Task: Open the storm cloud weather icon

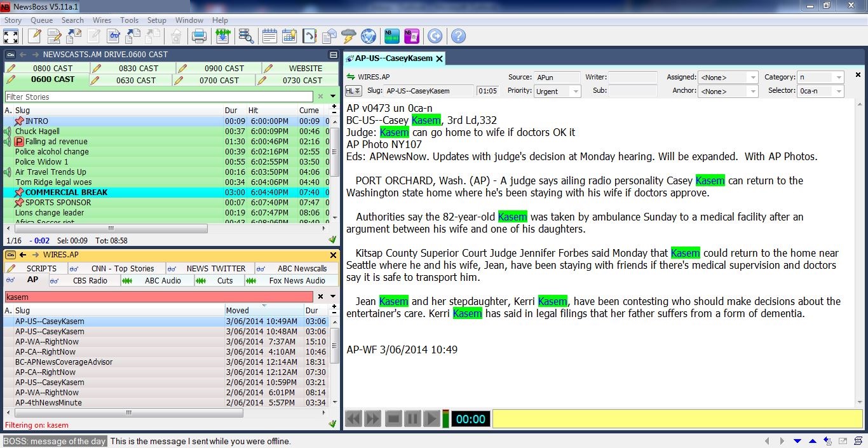Action: click(349, 36)
